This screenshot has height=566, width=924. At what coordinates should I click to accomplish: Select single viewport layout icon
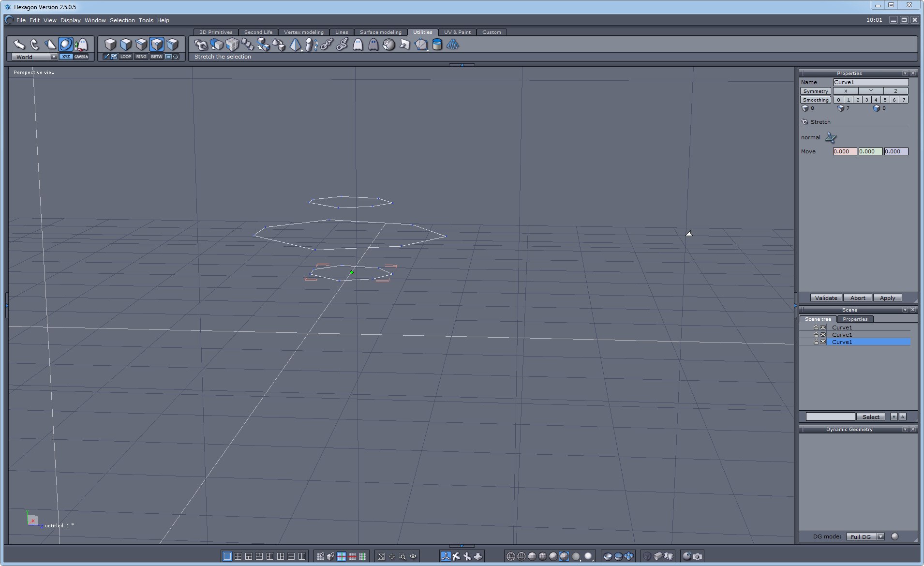tap(227, 556)
